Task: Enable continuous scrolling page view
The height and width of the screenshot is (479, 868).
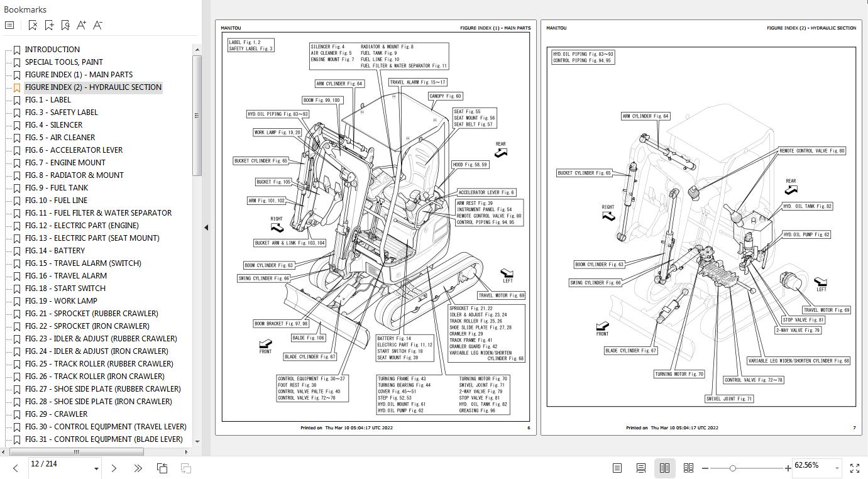Action: pyautogui.click(x=641, y=468)
